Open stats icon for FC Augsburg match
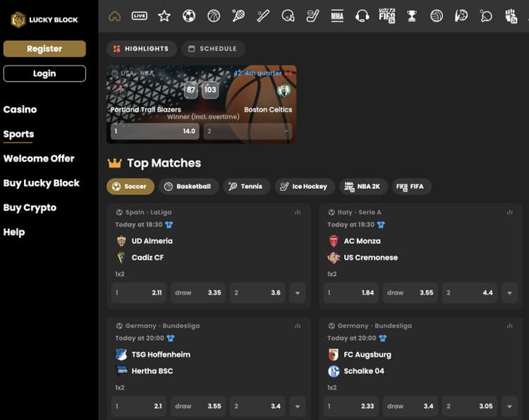 (x=509, y=326)
